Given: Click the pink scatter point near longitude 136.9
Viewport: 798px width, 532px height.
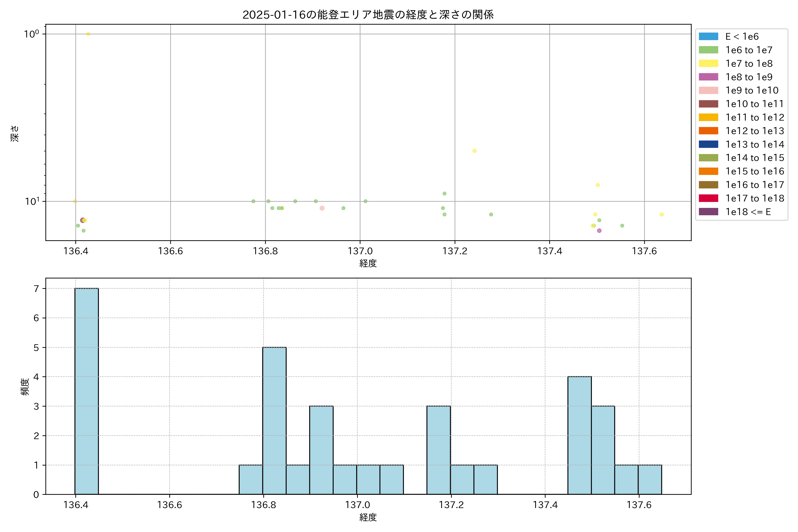Looking at the screenshot, I should point(322,208).
